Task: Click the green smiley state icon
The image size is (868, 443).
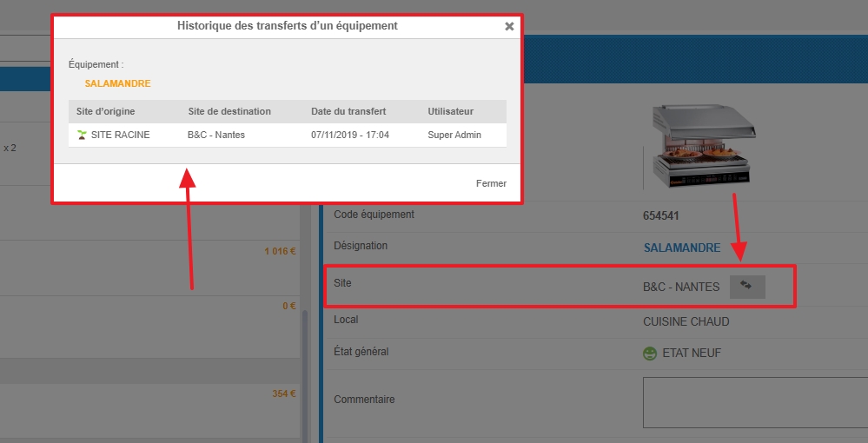Action: point(650,354)
